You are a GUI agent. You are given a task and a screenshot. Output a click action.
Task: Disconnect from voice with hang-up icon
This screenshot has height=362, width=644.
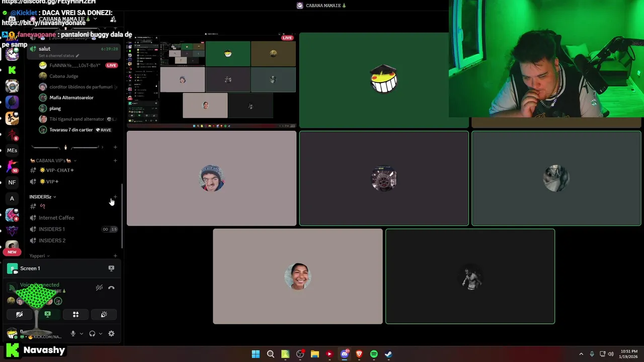pyautogui.click(x=111, y=288)
